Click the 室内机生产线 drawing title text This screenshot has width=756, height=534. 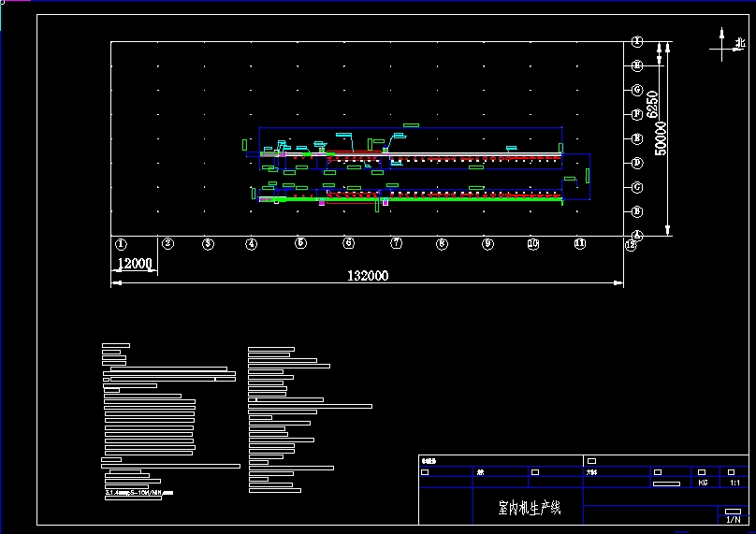coord(529,509)
